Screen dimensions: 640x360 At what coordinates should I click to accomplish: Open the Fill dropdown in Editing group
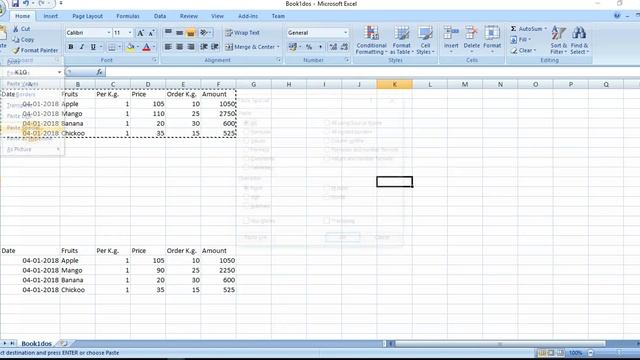click(520, 40)
